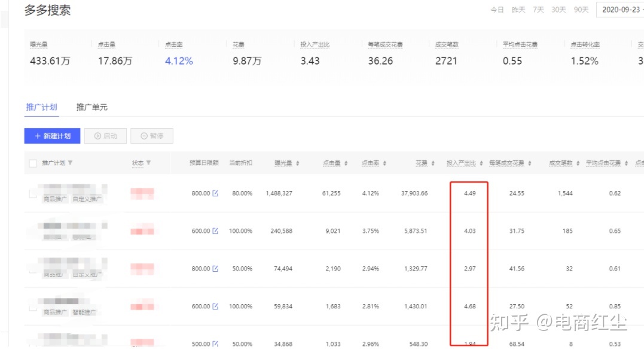Switch to the 推广单元 tab
644x349 pixels.
(x=91, y=107)
